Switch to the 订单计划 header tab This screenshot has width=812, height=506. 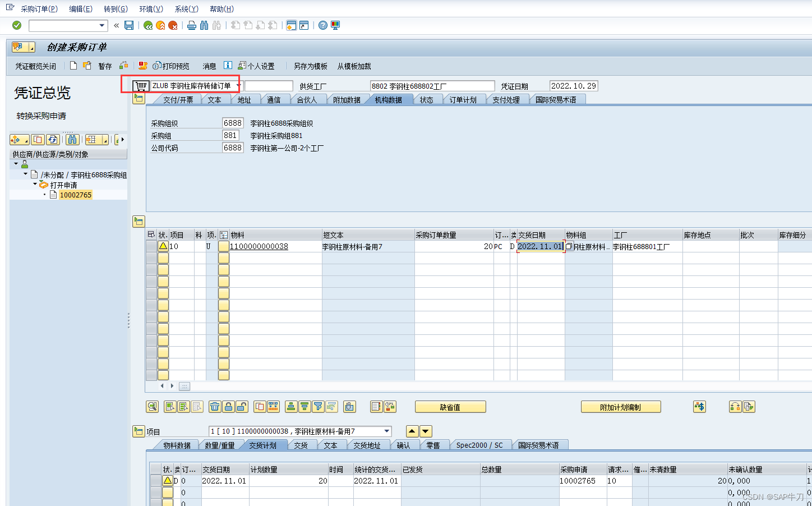pyautogui.click(x=463, y=100)
